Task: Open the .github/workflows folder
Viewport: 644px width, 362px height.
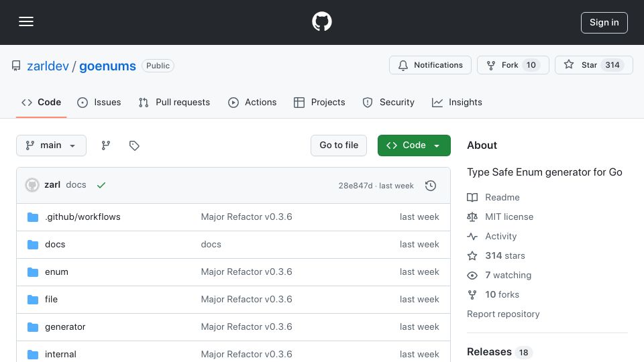Action: (83, 217)
